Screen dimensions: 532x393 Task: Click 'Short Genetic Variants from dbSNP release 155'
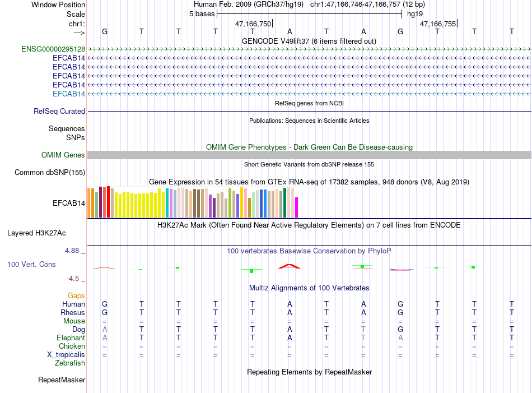(309, 164)
